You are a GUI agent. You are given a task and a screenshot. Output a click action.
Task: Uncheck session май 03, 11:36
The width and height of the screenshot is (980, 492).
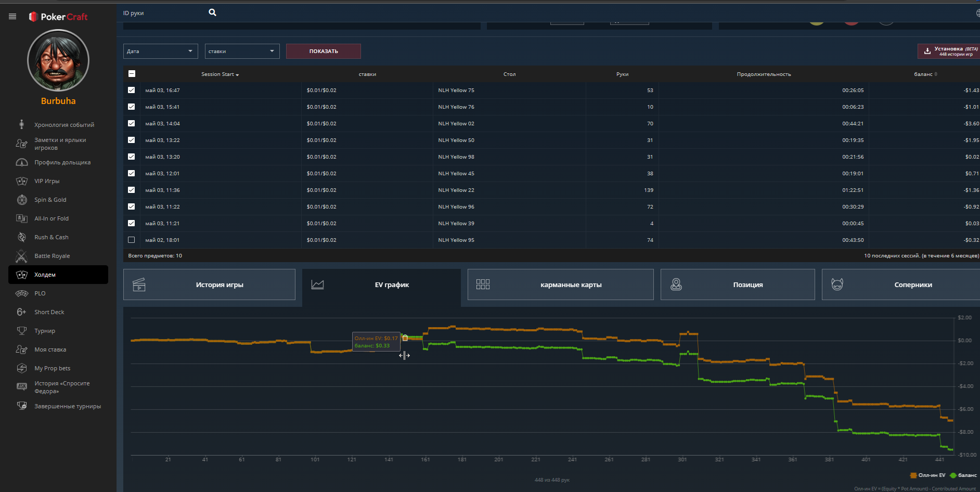click(x=132, y=190)
